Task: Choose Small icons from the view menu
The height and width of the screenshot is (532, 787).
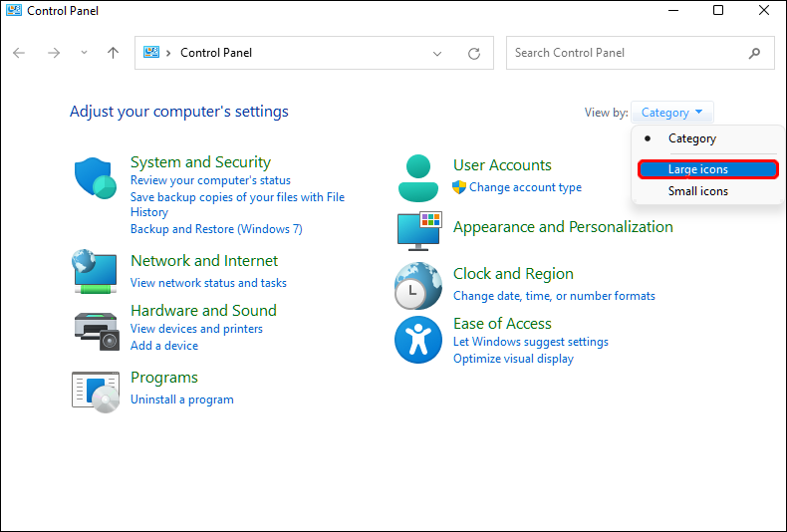Action: (x=698, y=191)
